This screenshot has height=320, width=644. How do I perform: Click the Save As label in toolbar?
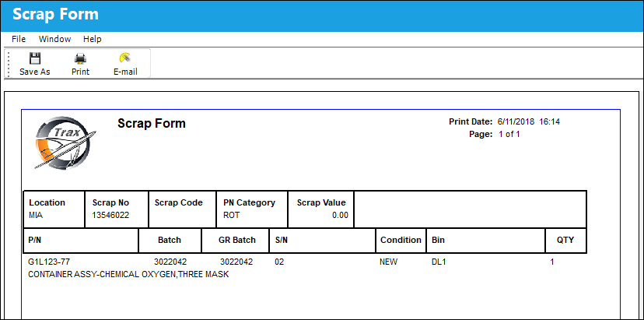point(34,72)
